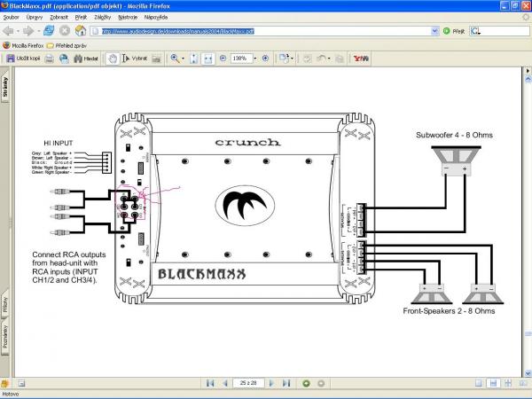Screen dimensions: 532x399
Task: Open the zoom percentage dropdown showing 138%
Action: tap(254, 59)
